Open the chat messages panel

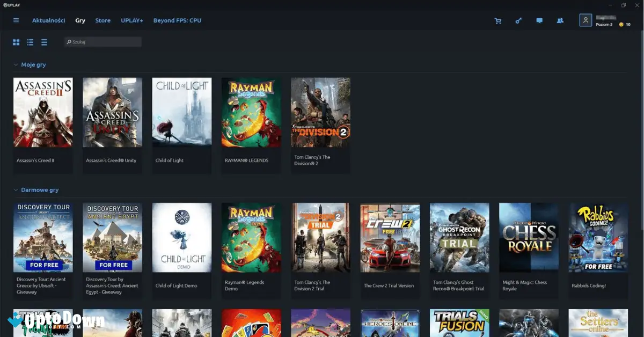pyautogui.click(x=539, y=20)
